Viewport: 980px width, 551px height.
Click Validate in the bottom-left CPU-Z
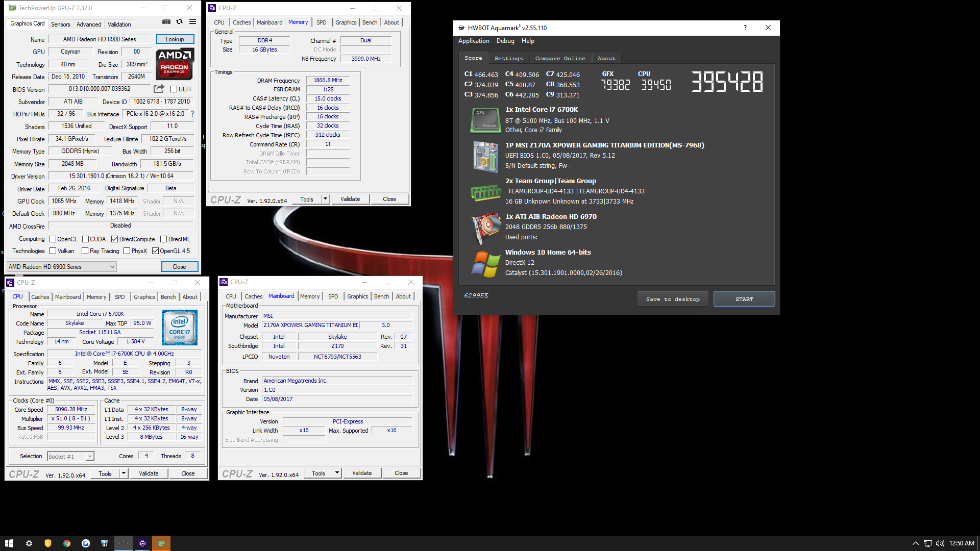149,473
